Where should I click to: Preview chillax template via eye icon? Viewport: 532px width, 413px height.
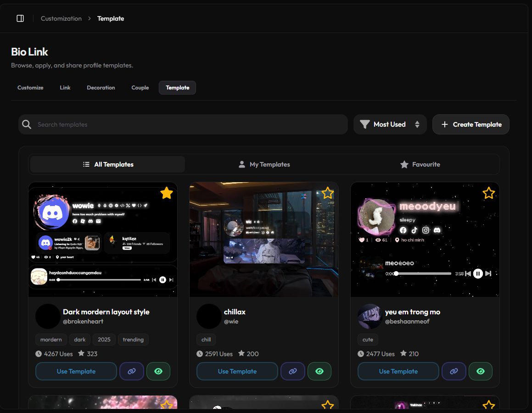[319, 371]
